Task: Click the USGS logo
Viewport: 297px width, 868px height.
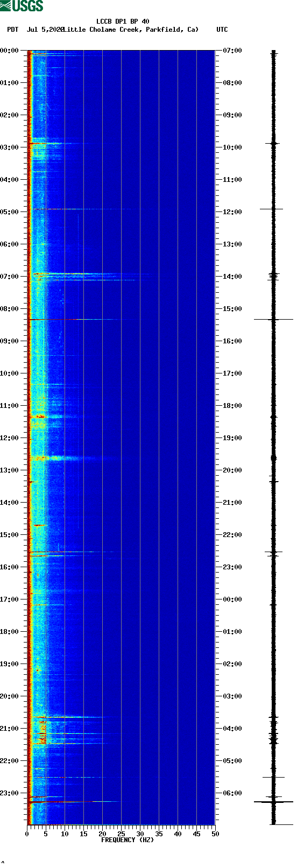Action: pos(22,6)
